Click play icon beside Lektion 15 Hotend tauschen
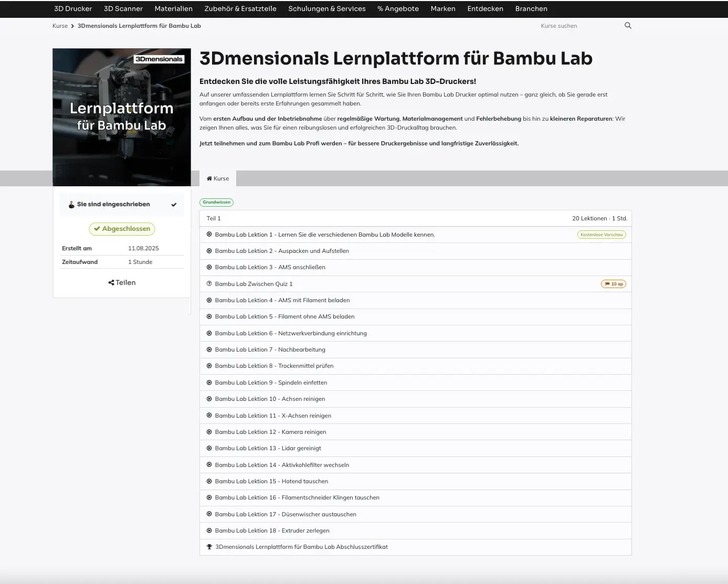Viewport: 728px width, 584px height. click(209, 481)
